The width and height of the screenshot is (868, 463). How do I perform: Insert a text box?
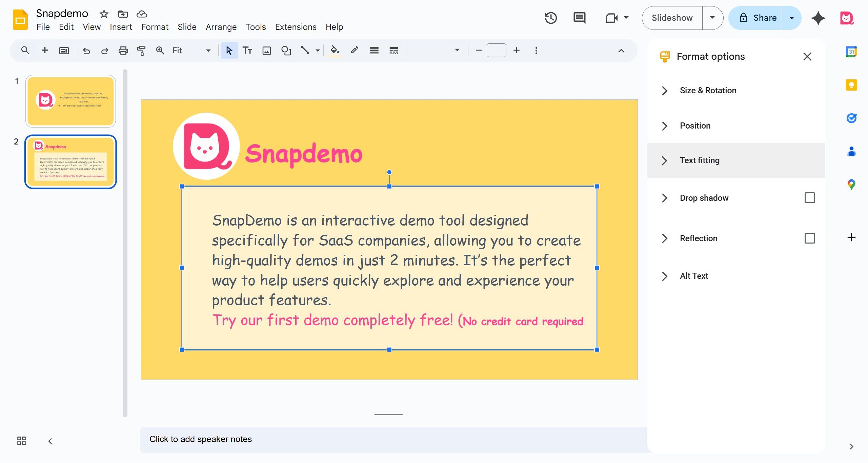click(247, 51)
